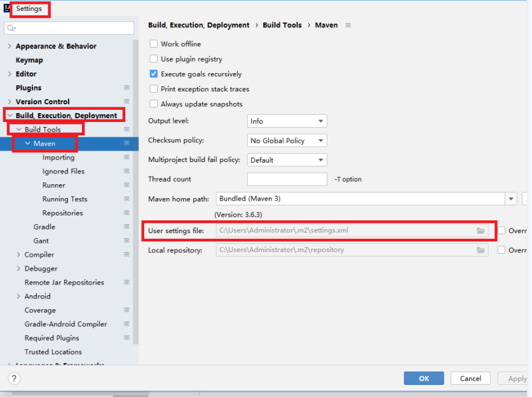
Task: Expand the Appearance & Behavior section
Action: [x=10, y=46]
